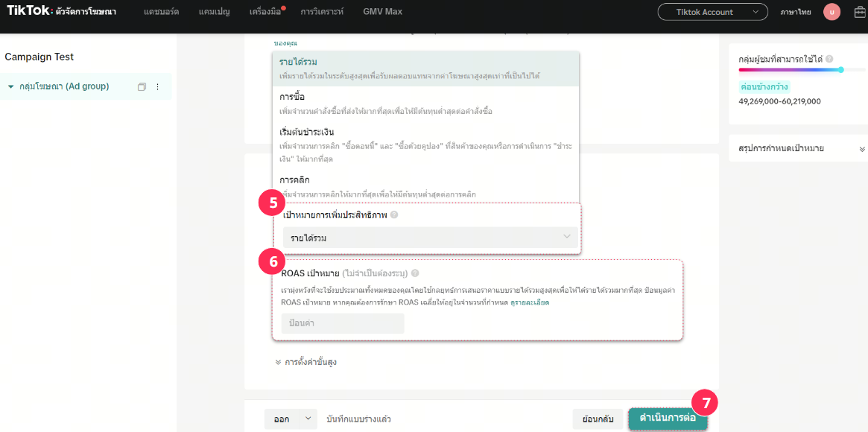Click the Campaign Test title

[x=39, y=57]
